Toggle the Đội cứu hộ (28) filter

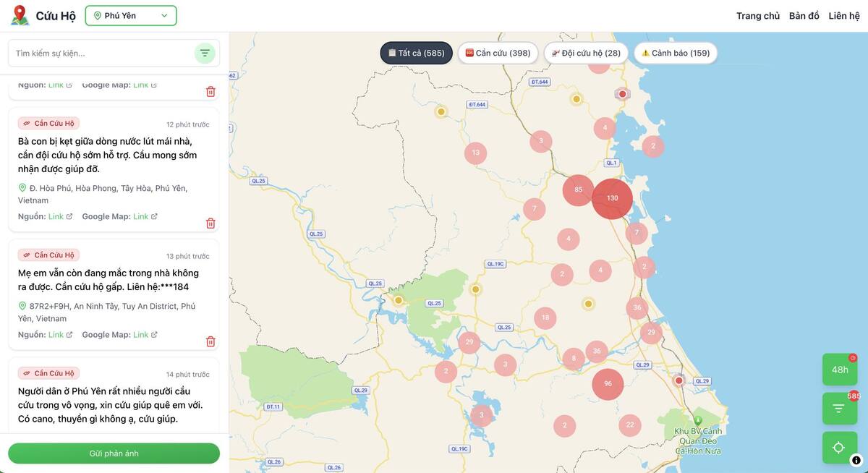tap(586, 53)
